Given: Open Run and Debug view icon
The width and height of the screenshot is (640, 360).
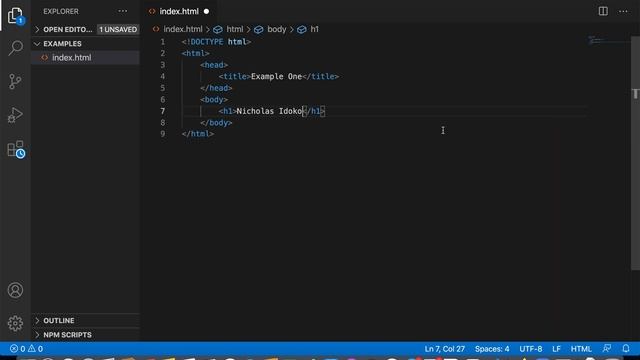Looking at the screenshot, I should (x=15, y=115).
